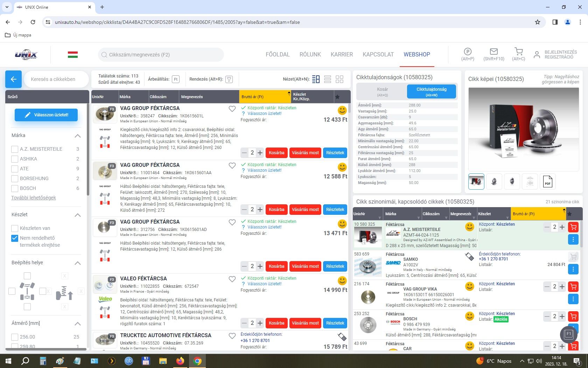Bookmark this page with the star icon
Viewport: 588px width, 368px height.
click(x=538, y=22)
